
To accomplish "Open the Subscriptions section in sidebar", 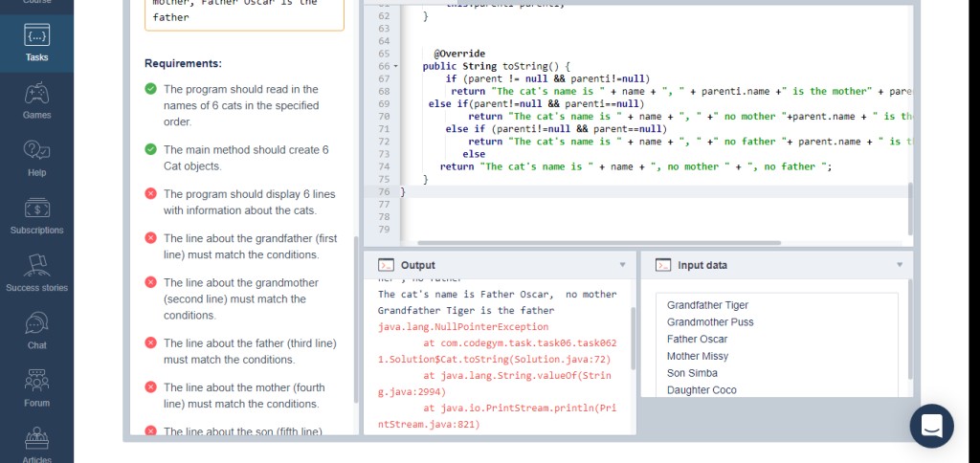I will pos(36,215).
